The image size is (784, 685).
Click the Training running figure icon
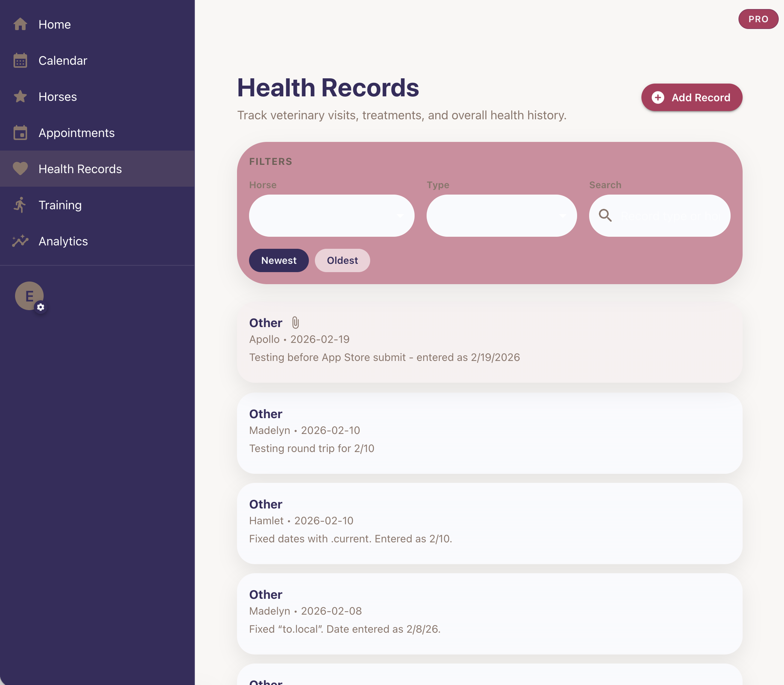point(20,205)
